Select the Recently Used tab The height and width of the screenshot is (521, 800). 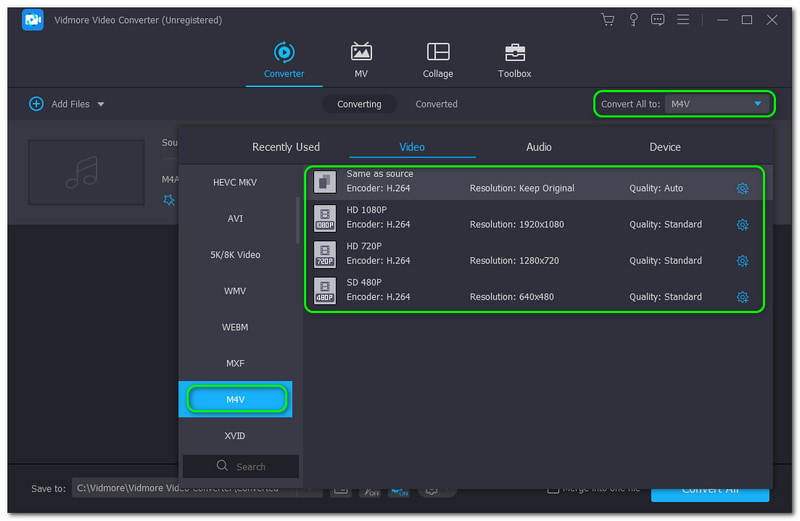click(286, 147)
